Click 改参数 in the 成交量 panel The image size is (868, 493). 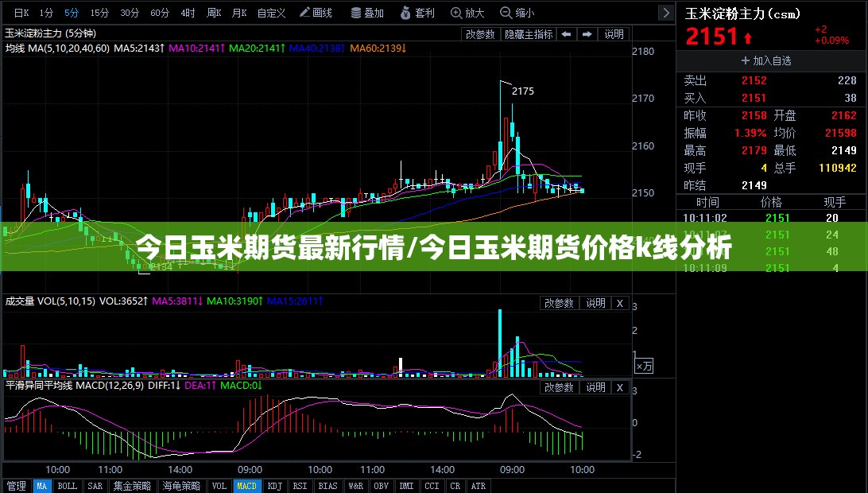tap(559, 303)
